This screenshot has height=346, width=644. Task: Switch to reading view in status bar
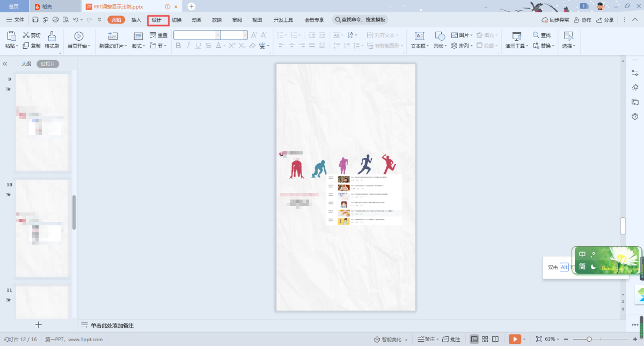495,339
